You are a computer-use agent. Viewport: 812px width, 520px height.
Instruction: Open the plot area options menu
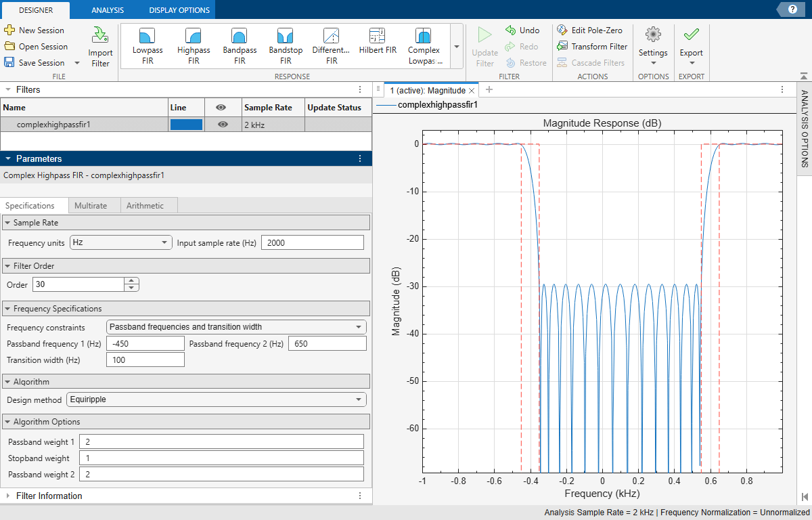click(782, 90)
